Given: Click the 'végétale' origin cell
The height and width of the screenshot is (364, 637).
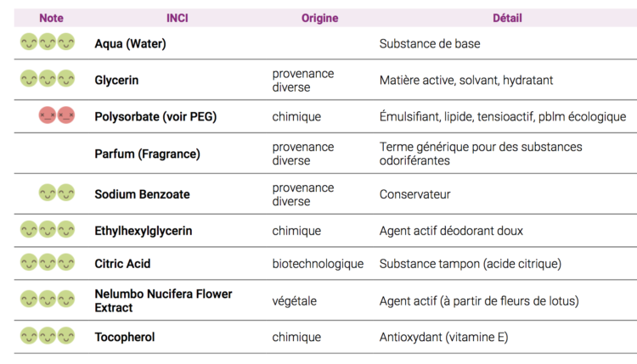Looking at the screenshot, I should pyautogui.click(x=296, y=300).
